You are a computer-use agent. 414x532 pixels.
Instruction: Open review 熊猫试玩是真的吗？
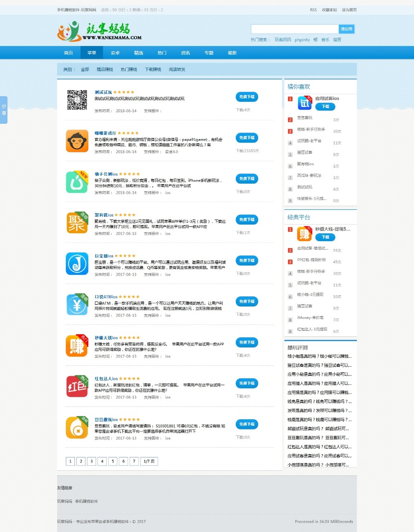point(318,428)
